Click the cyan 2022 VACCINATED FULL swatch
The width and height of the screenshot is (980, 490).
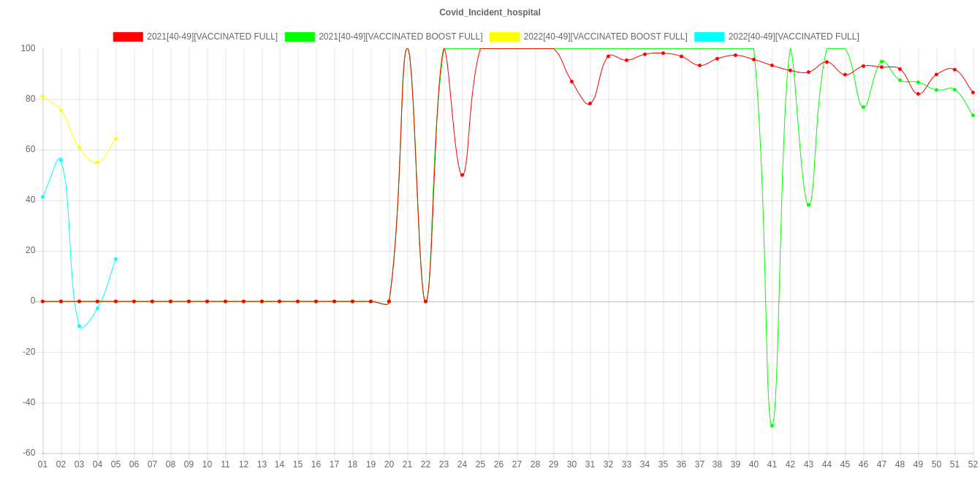click(x=709, y=37)
